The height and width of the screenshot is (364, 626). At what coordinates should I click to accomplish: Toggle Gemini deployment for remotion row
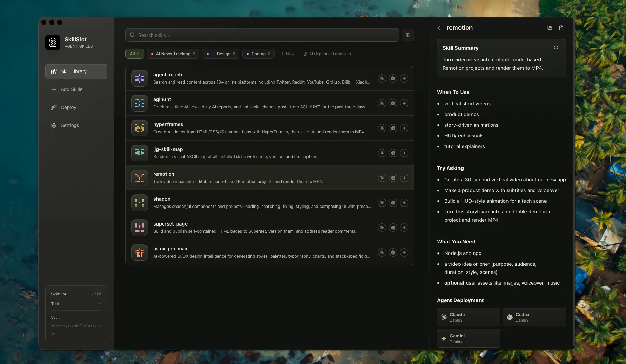pos(404,178)
